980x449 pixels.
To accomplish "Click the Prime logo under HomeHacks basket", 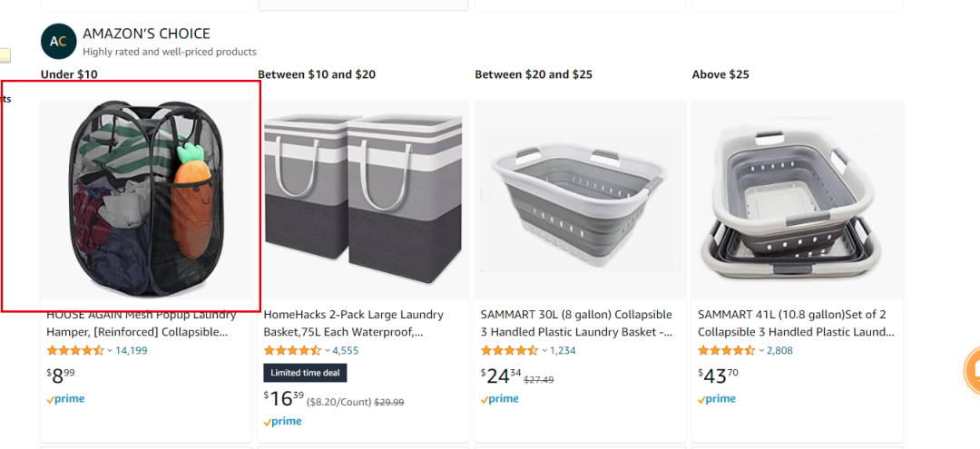I will (x=282, y=422).
